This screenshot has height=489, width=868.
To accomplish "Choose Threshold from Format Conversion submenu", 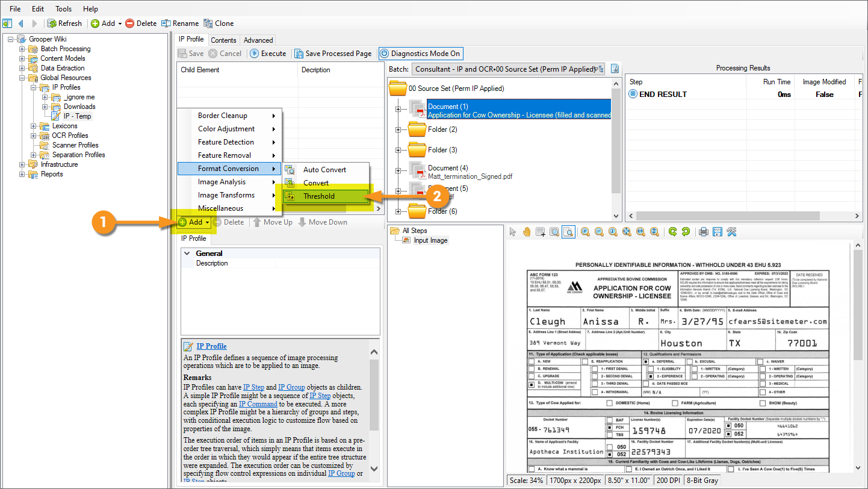I will point(318,196).
